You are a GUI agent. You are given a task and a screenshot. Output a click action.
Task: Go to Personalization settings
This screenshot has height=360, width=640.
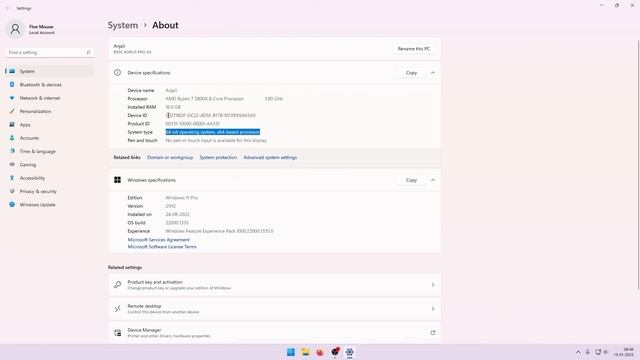(x=50, y=111)
